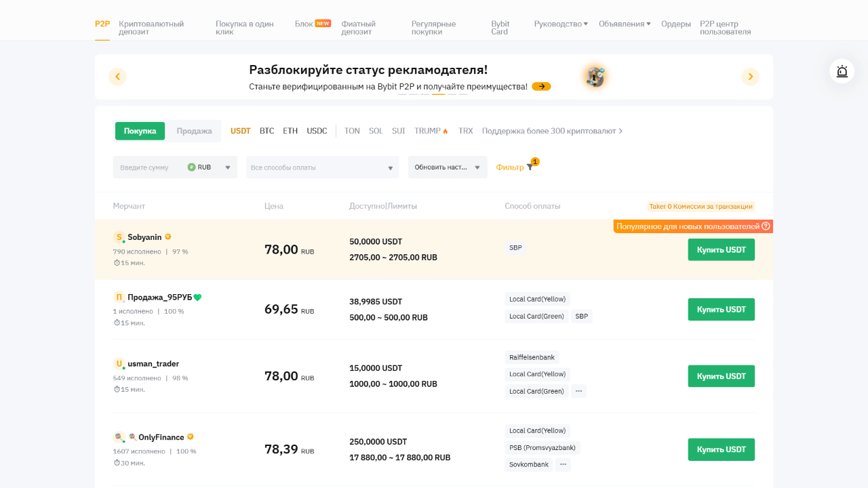Buy USDT from usman_trader
Image resolution: width=868 pixels, height=488 pixels.
click(721, 376)
